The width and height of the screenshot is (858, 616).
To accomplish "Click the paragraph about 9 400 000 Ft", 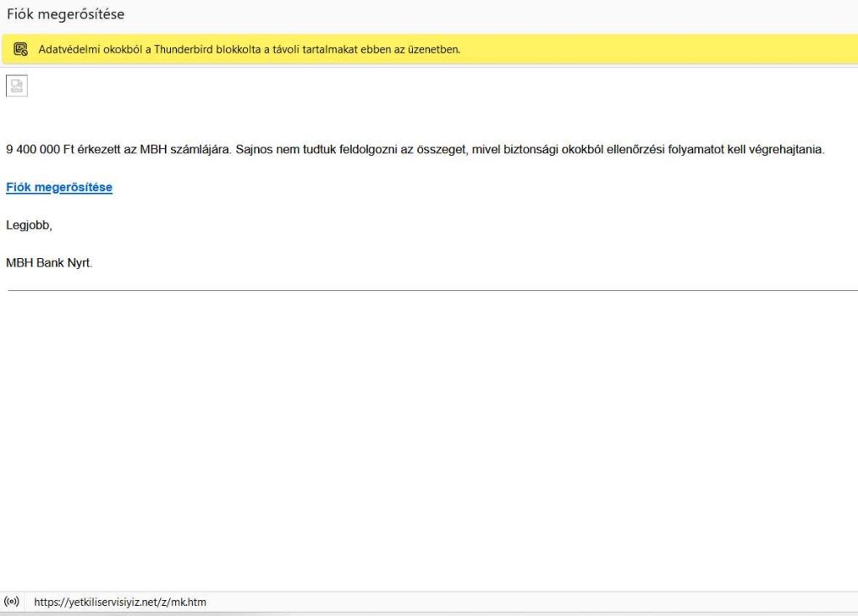I will click(x=415, y=149).
